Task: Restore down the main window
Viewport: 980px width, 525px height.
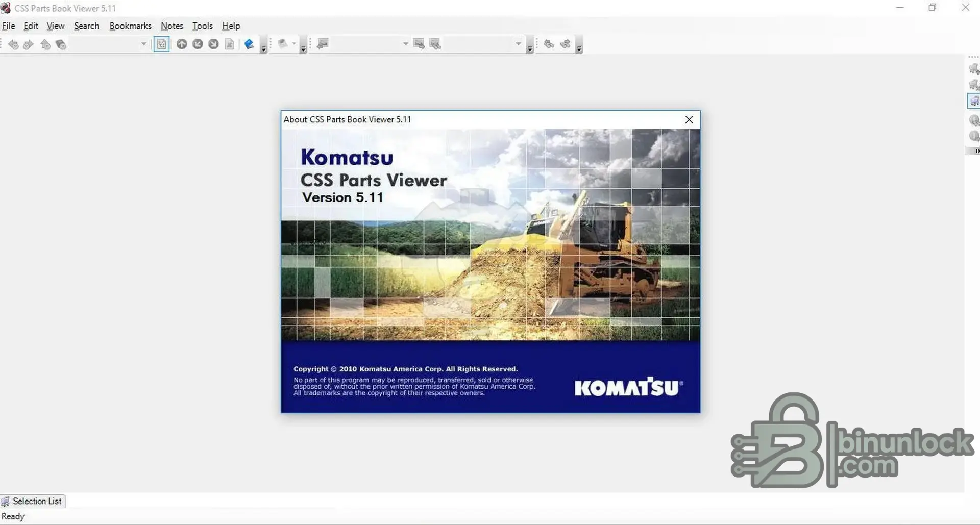Action: (x=932, y=8)
